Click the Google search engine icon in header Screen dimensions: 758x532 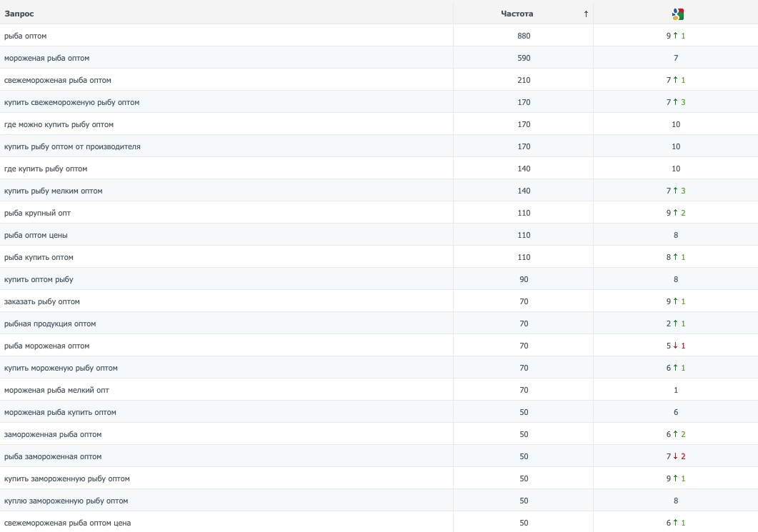[x=678, y=14]
